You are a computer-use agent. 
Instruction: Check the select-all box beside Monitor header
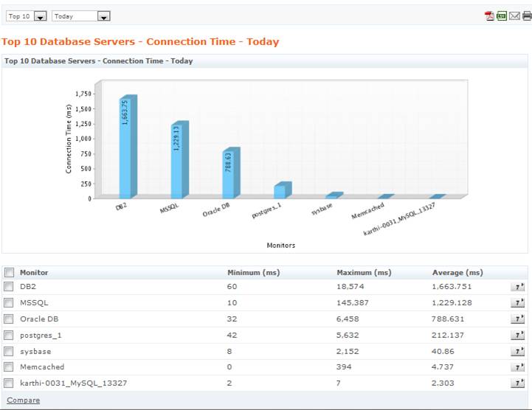click(9, 272)
